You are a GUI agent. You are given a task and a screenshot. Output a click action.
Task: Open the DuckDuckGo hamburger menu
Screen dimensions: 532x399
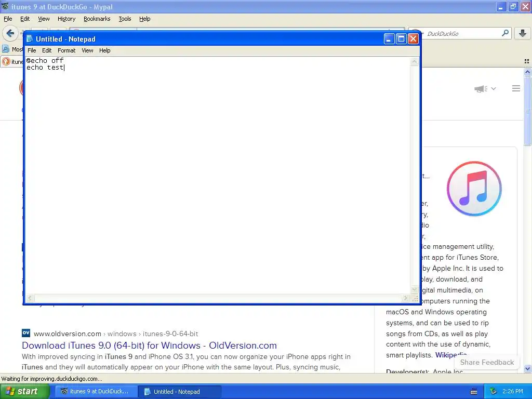pyautogui.click(x=516, y=88)
